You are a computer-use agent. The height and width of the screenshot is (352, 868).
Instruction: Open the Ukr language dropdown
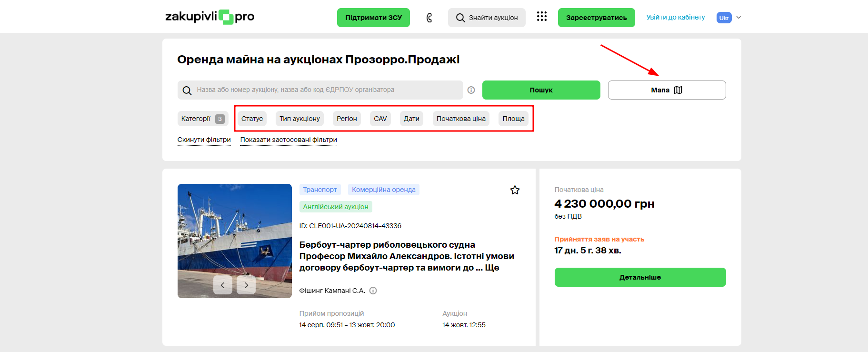(x=728, y=18)
